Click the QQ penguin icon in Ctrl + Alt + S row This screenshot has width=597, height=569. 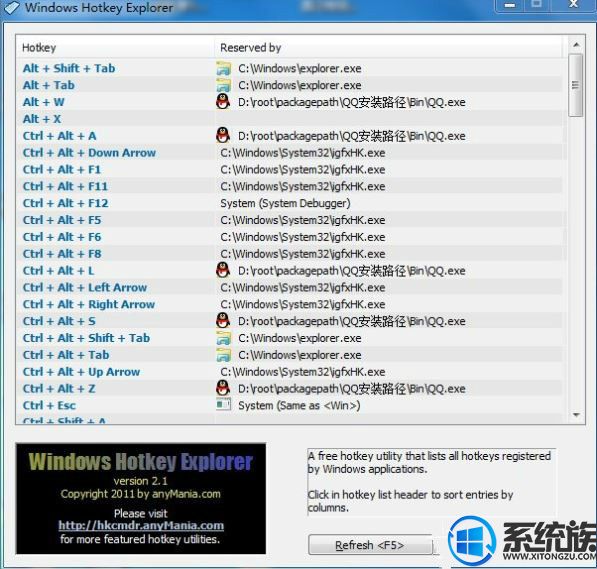[x=223, y=321]
